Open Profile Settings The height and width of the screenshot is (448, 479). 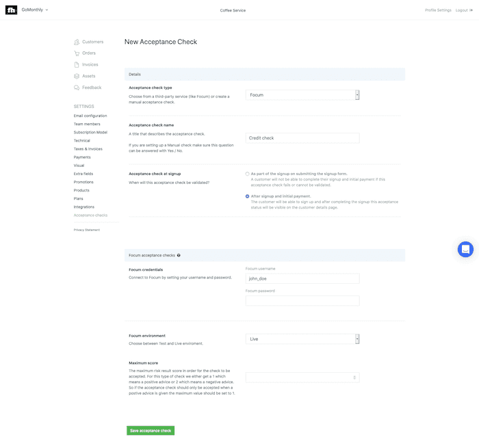coord(438,10)
